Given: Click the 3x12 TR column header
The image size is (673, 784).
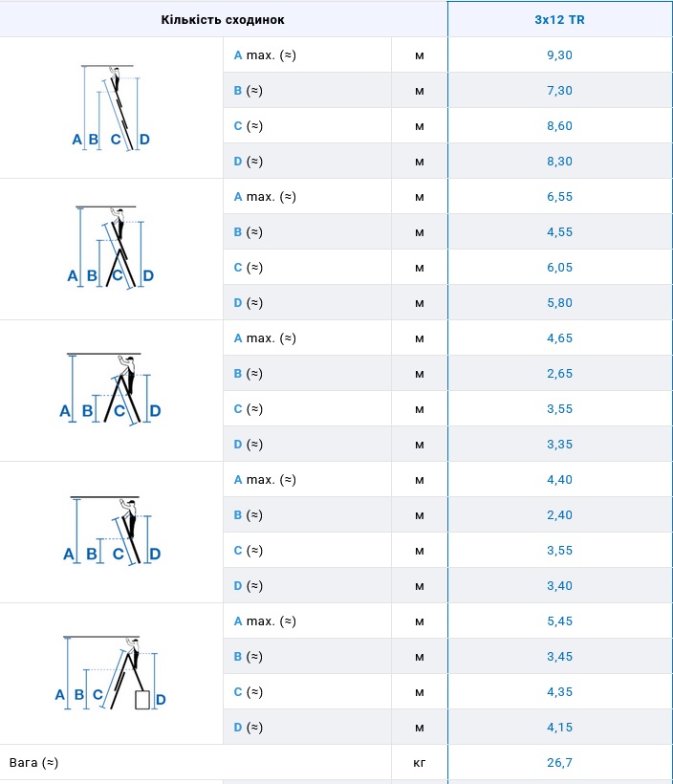Looking at the screenshot, I should pos(559,19).
